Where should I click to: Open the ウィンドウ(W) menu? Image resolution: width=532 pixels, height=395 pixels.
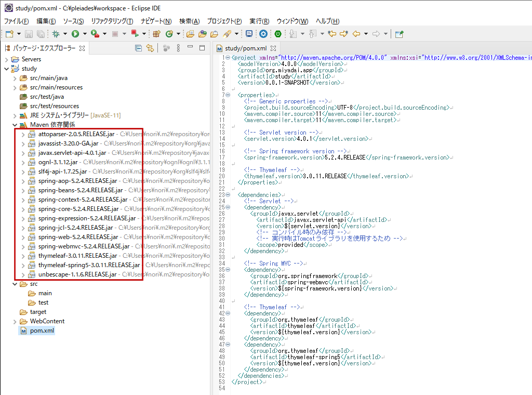coord(292,21)
